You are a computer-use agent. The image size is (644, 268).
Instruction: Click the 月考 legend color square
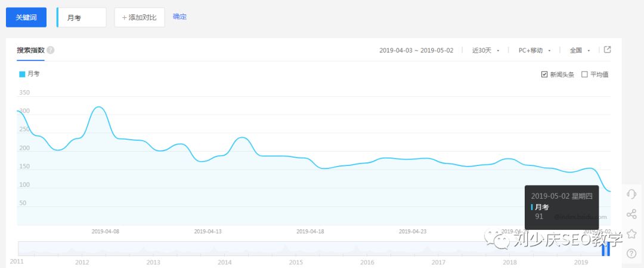click(22, 74)
